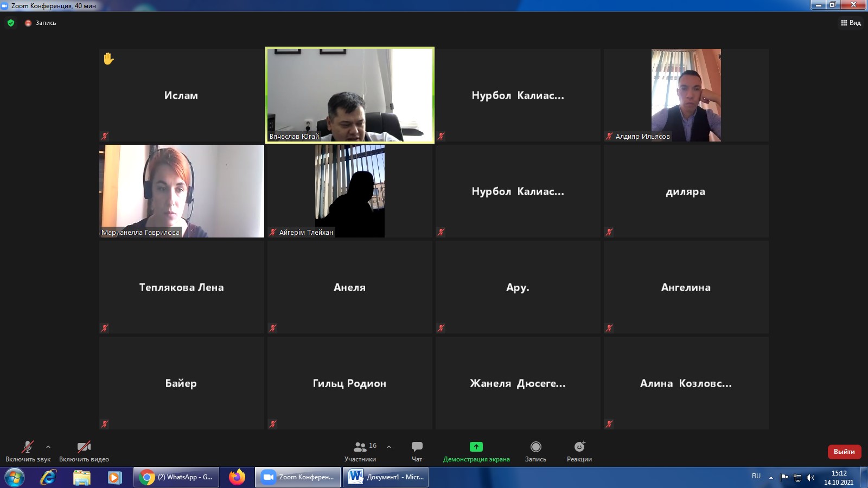Switch to Документ1 Word taskbar window
This screenshot has height=488, width=868.
click(386, 477)
